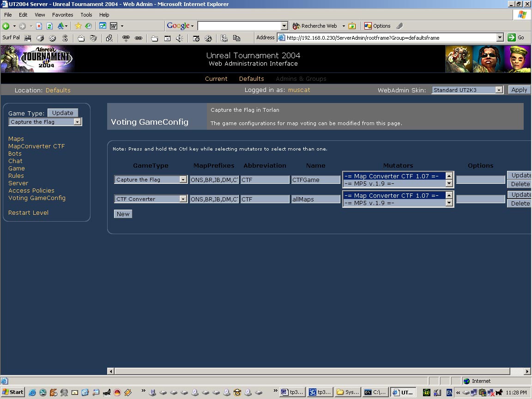Open Access Policies link
The width and height of the screenshot is (532, 399).
pos(31,191)
